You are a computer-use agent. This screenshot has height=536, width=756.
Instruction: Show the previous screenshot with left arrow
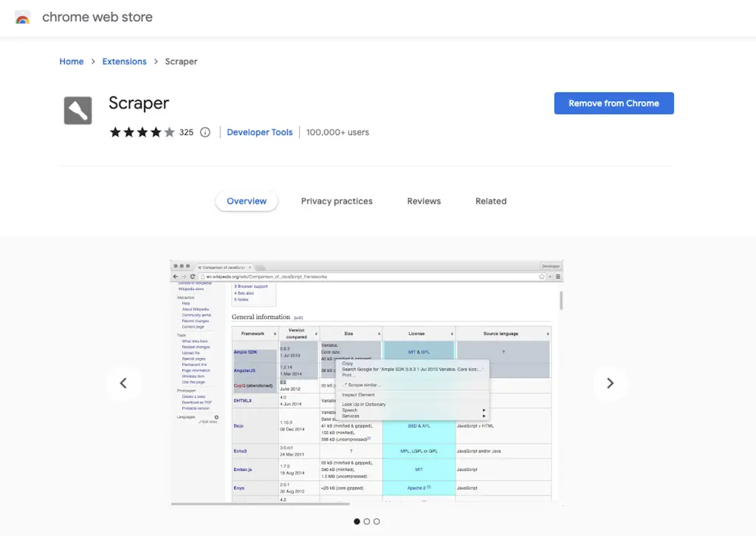(x=123, y=383)
